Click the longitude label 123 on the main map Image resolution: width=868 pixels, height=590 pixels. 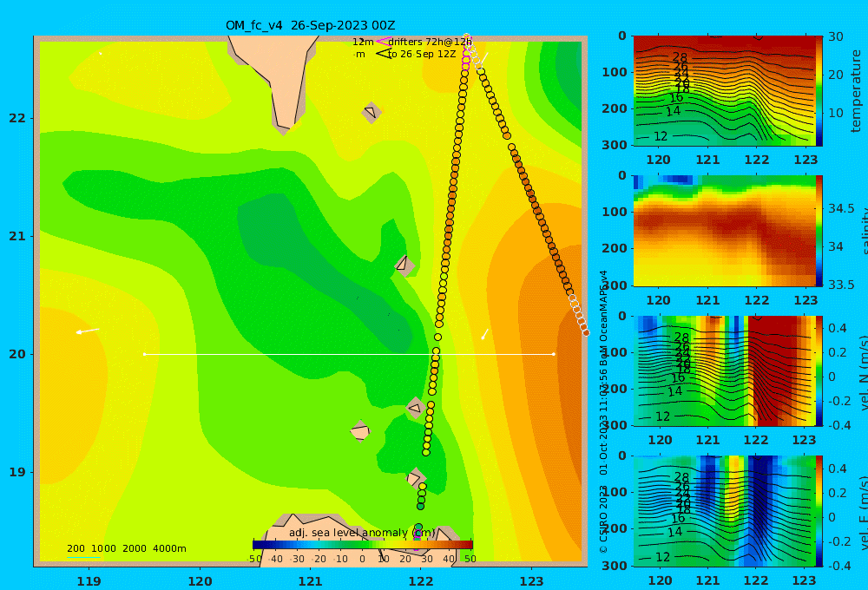pyautogui.click(x=532, y=581)
